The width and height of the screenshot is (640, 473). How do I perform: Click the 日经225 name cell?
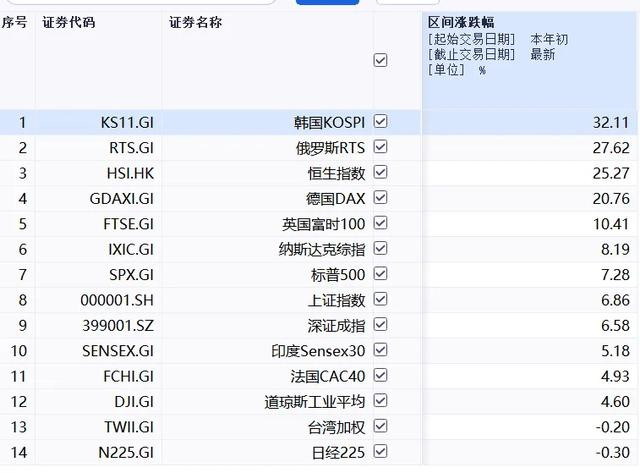[x=267, y=452]
